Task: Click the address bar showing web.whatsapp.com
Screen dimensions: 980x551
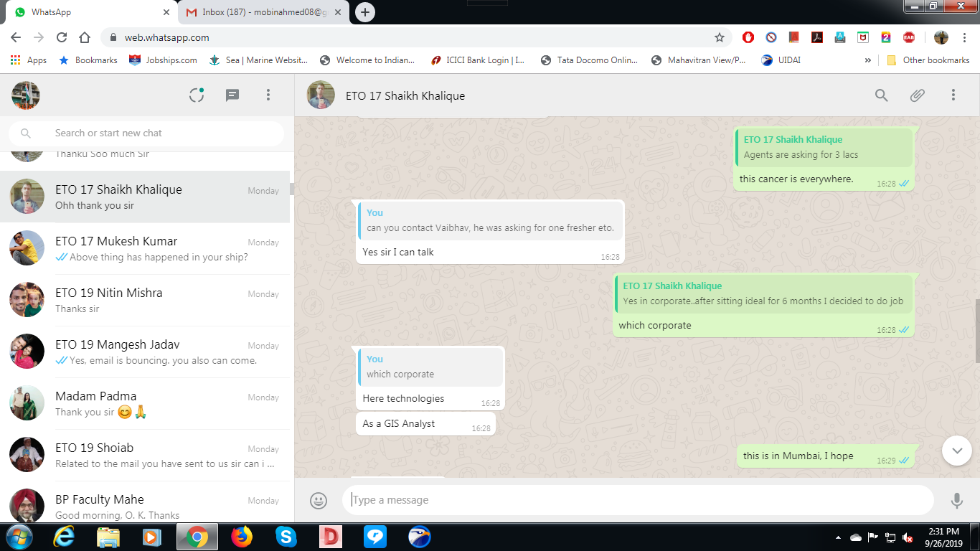Action: [416, 37]
